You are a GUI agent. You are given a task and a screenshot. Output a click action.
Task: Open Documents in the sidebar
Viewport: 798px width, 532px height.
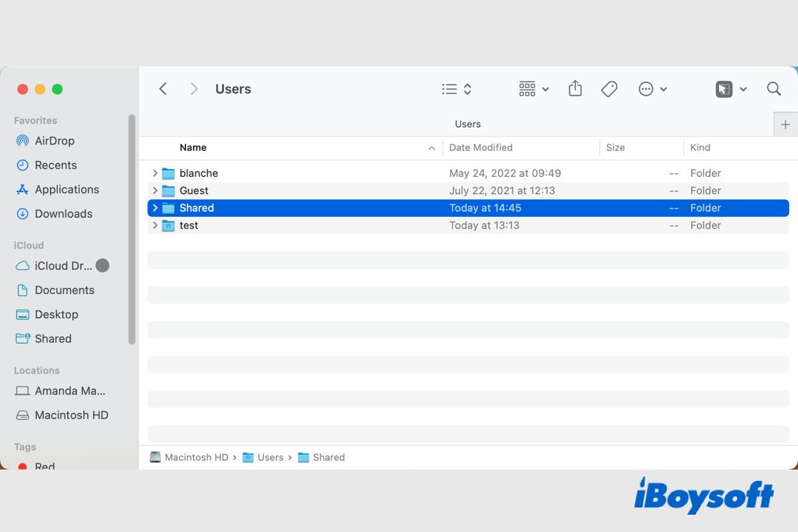55,290
